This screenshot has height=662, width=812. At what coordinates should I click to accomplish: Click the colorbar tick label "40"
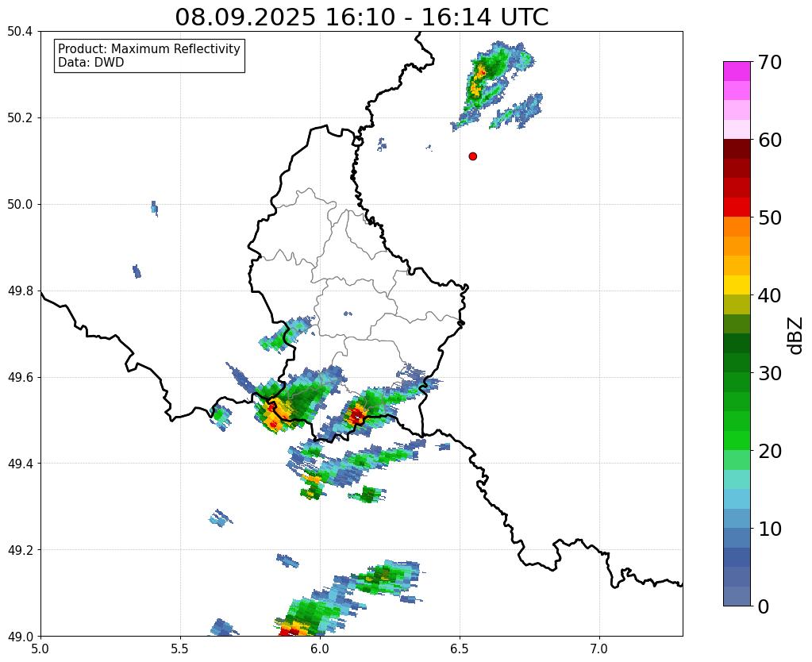769,295
